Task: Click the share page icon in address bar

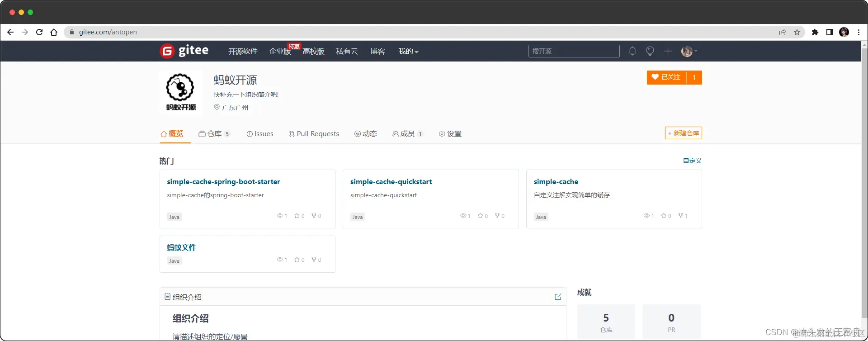Action: [x=783, y=32]
